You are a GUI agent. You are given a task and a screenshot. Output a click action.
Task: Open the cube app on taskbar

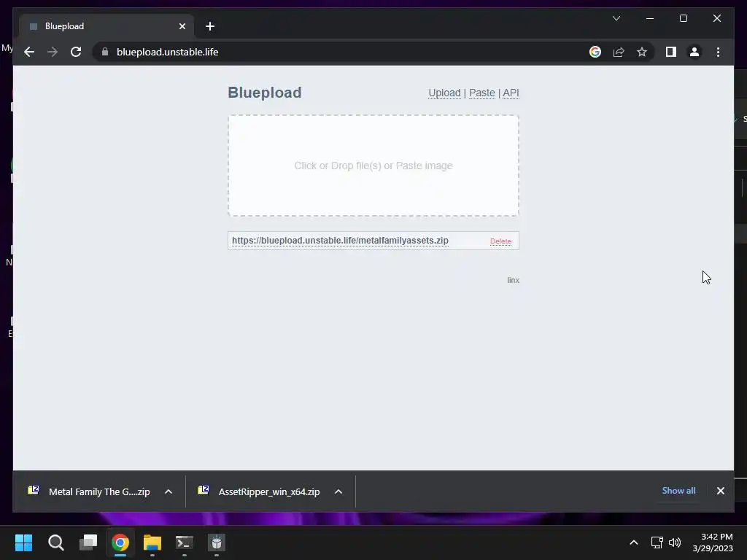(x=217, y=542)
